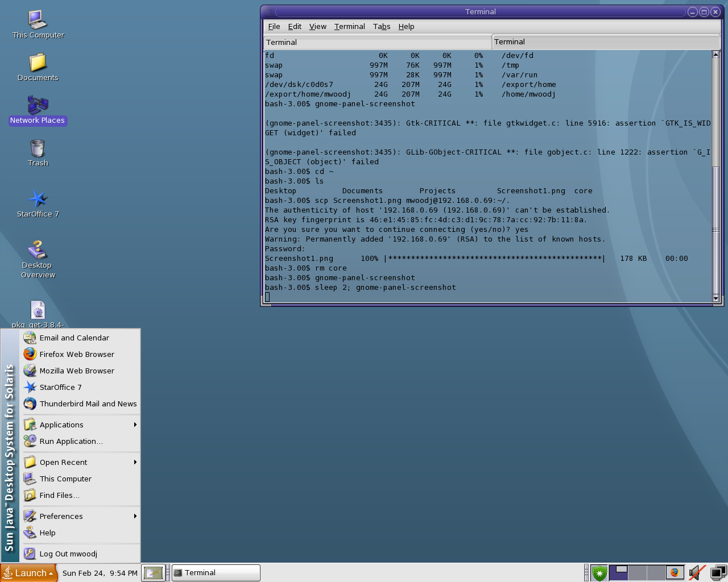Open Thunderbird Mail and News
The width and height of the screenshot is (728, 582).
tap(88, 404)
